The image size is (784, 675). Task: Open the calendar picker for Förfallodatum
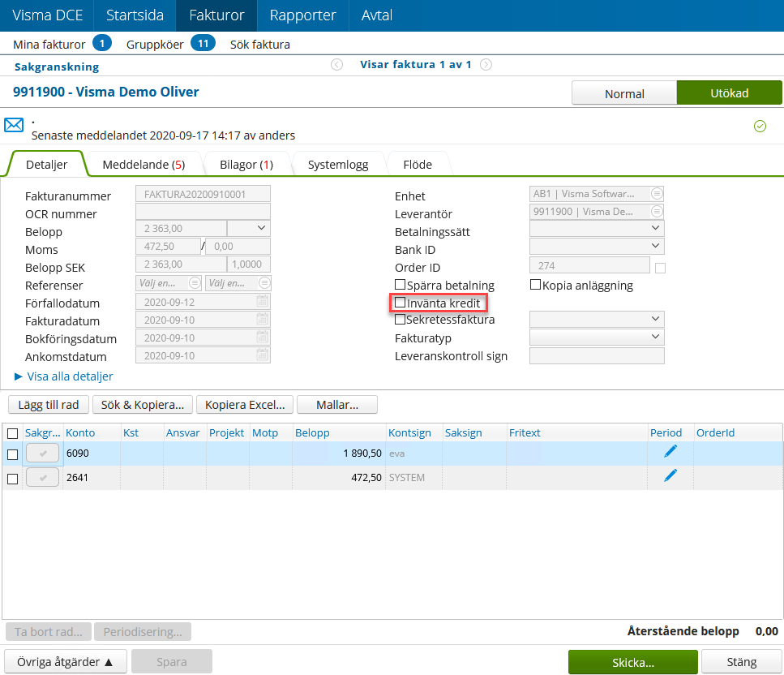pyautogui.click(x=262, y=303)
